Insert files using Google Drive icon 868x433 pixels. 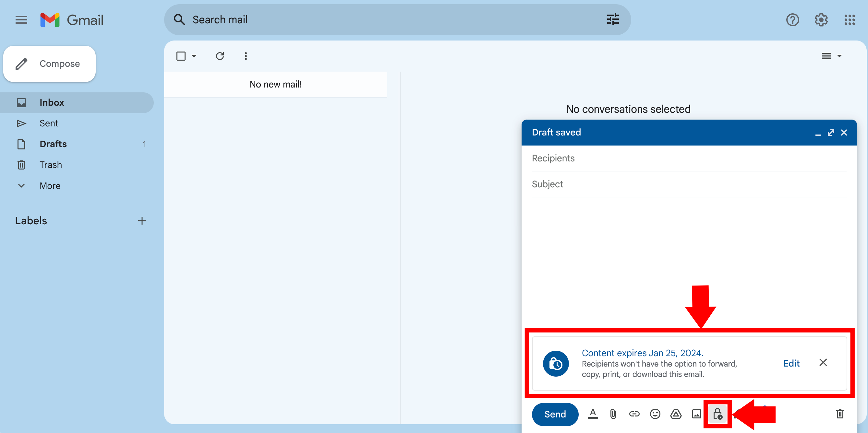[676, 414]
